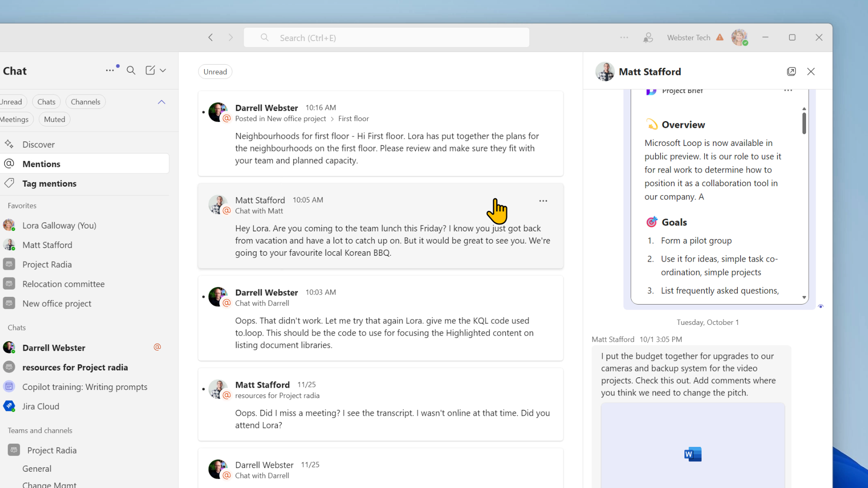Start a new chat with the compose icon
The height and width of the screenshot is (488, 868).
(150, 70)
